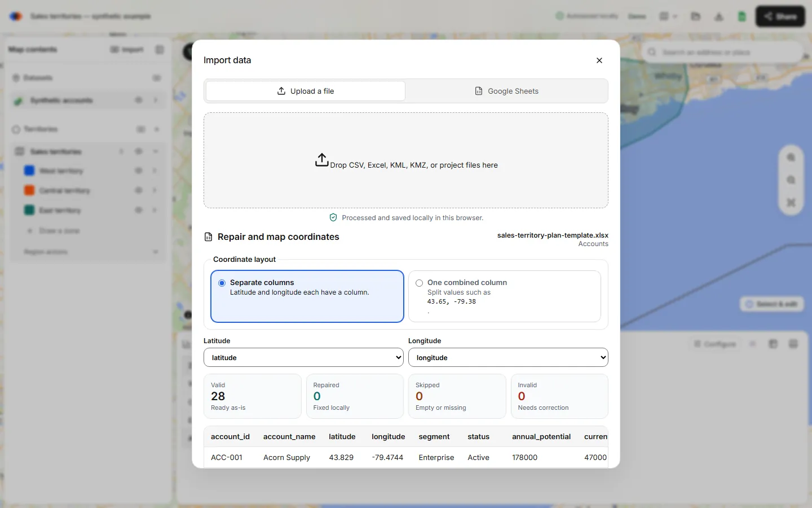Click the shield icon beside 'Processed and saved locally'
The height and width of the screenshot is (508, 812).
pyautogui.click(x=333, y=218)
